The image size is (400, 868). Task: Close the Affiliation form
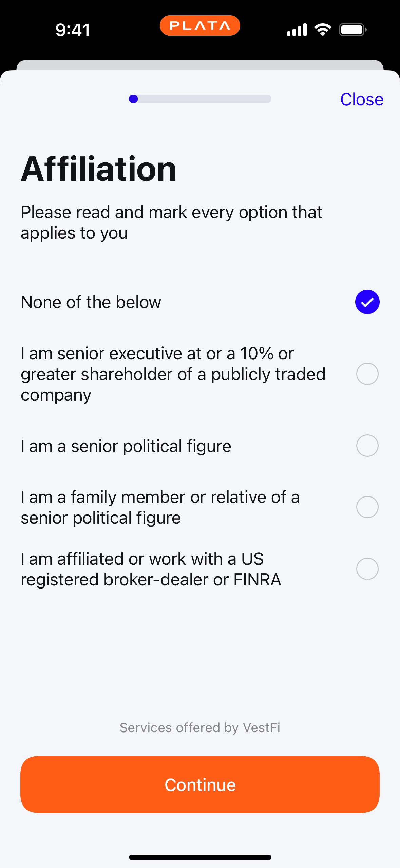coord(362,100)
